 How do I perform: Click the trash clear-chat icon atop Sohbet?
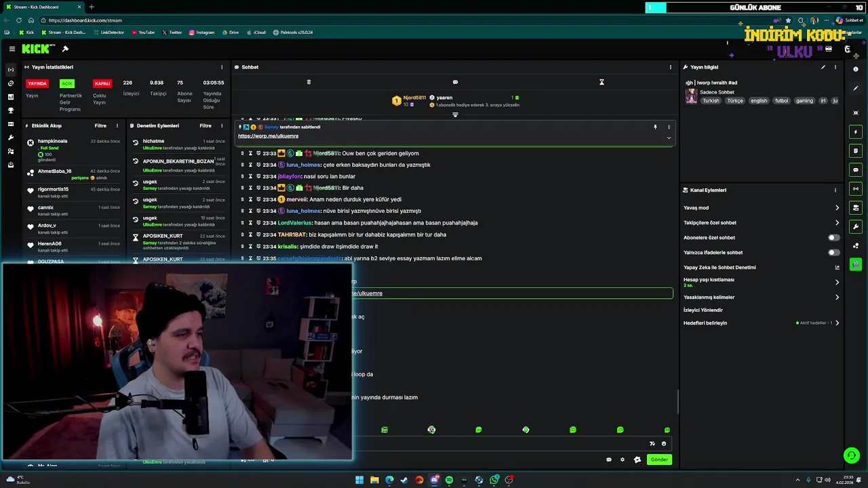click(x=309, y=82)
